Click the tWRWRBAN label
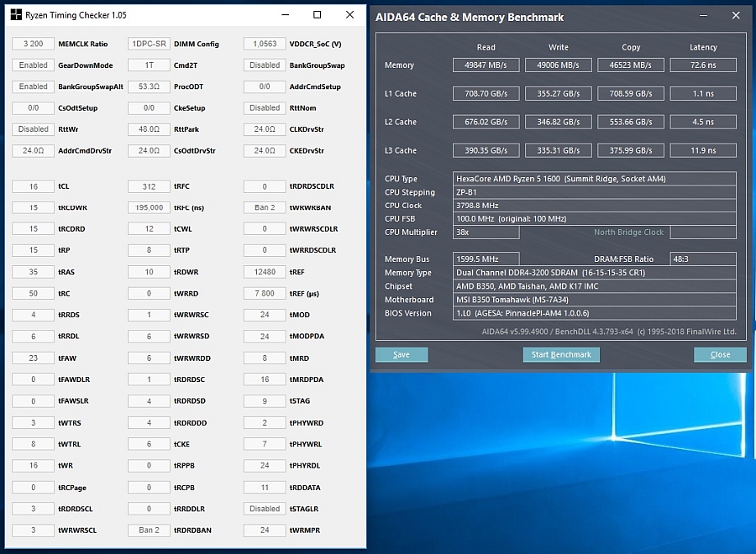756x554 pixels. point(310,207)
